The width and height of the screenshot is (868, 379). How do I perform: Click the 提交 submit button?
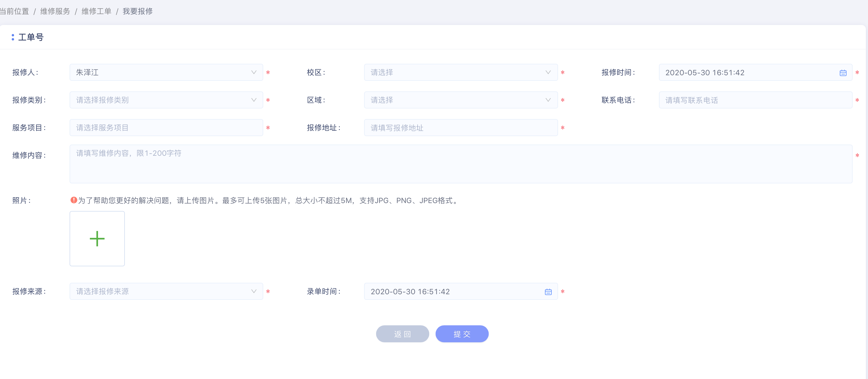click(x=462, y=334)
